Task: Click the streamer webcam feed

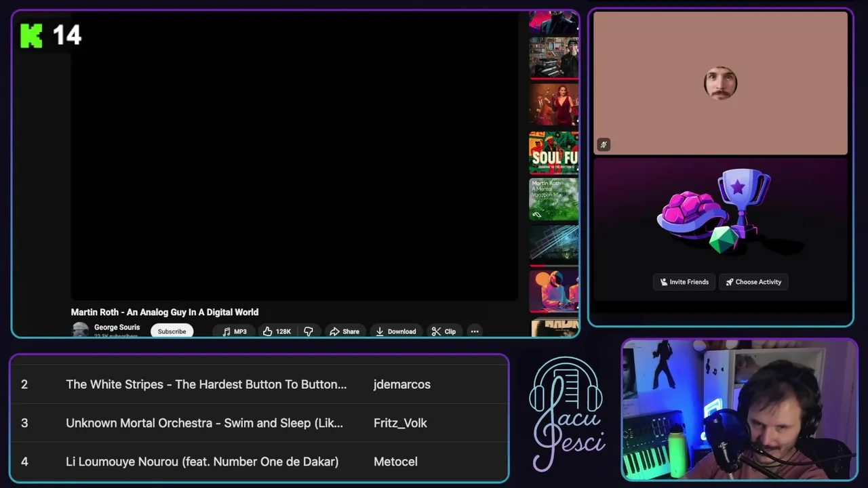Action: click(739, 410)
